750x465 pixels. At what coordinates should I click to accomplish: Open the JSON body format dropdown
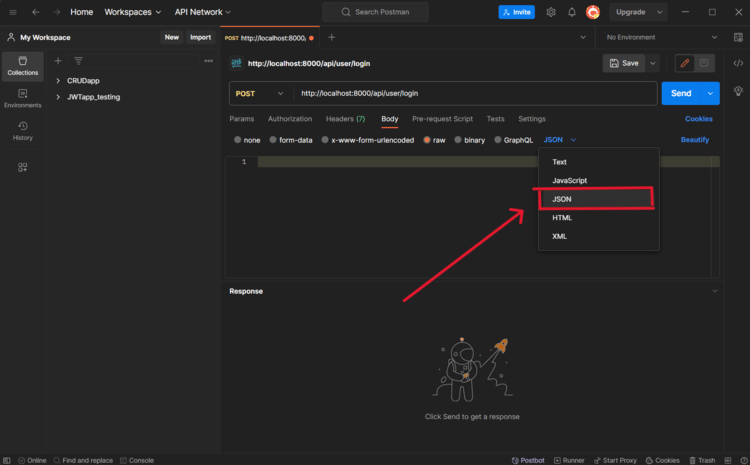tap(560, 140)
